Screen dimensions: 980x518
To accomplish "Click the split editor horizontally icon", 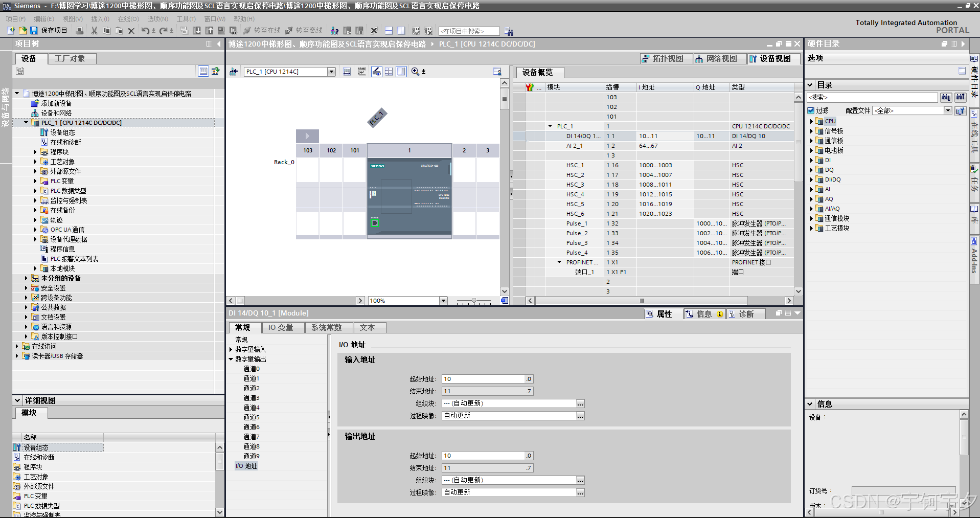I will (389, 31).
